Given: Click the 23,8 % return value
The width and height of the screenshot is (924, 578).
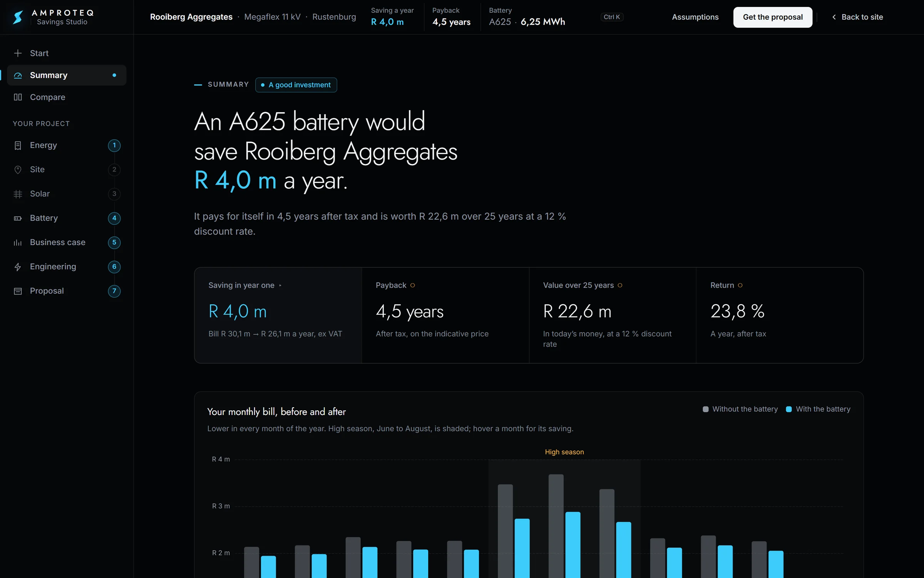Looking at the screenshot, I should [x=737, y=311].
